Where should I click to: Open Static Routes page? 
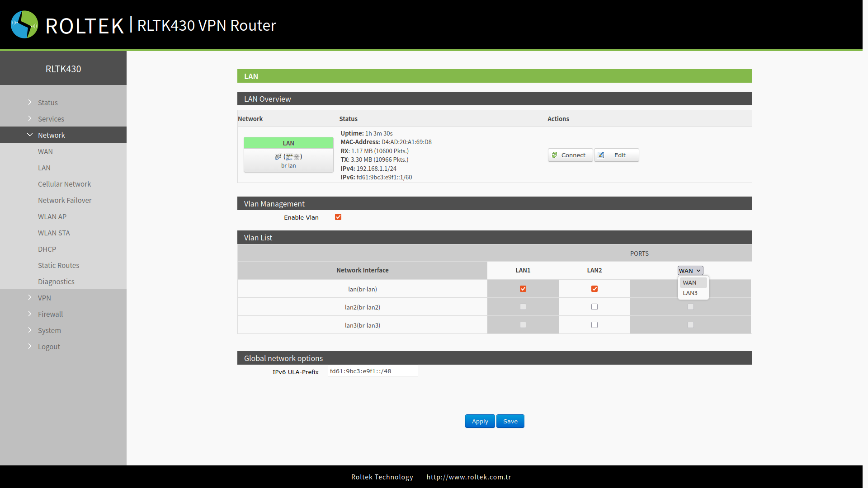coord(58,265)
